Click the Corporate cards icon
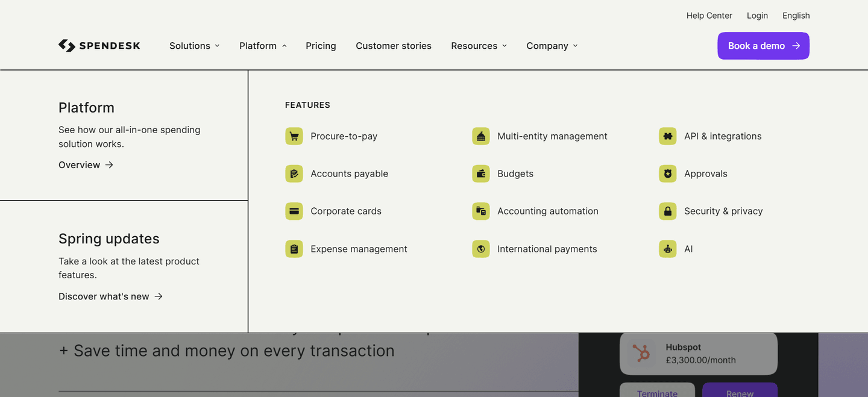 coord(294,211)
